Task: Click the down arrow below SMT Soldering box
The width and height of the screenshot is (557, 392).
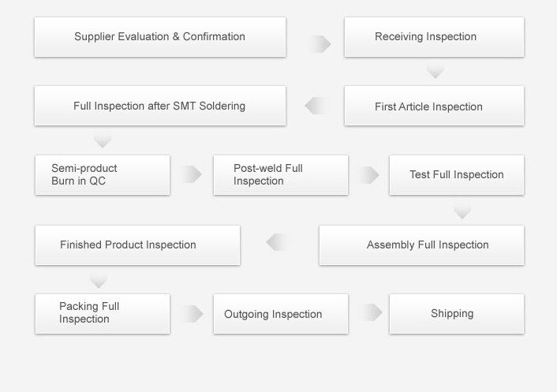Action: [103, 140]
